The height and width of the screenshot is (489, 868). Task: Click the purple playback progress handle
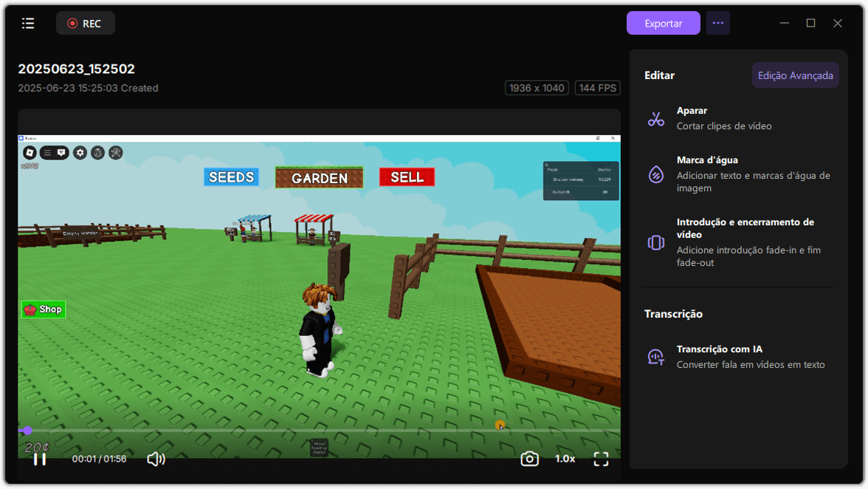click(x=27, y=431)
